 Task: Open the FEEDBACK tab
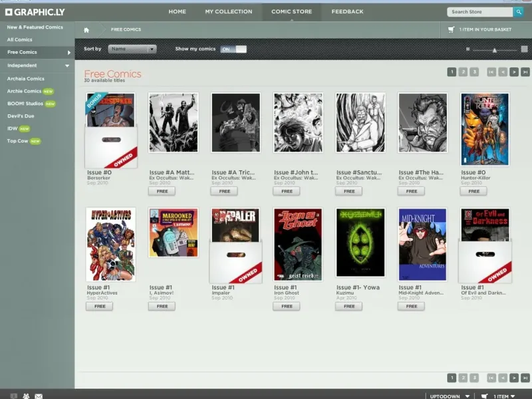347,11
